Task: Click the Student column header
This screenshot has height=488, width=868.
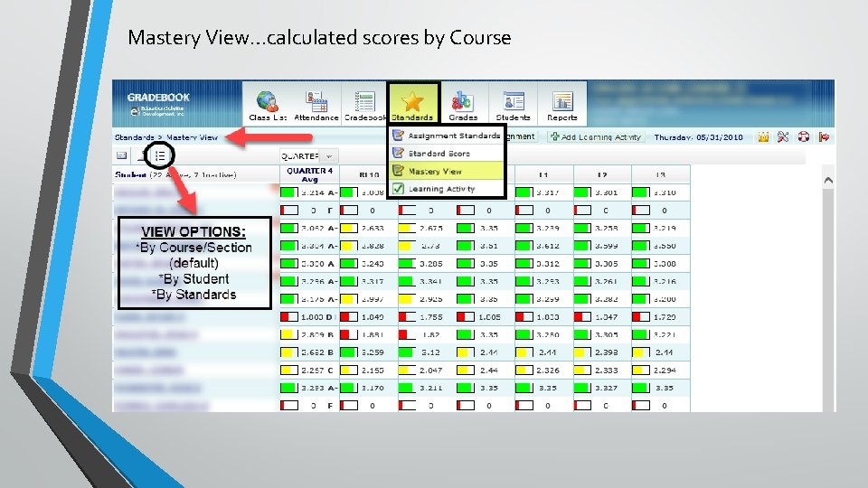Action: (x=130, y=174)
